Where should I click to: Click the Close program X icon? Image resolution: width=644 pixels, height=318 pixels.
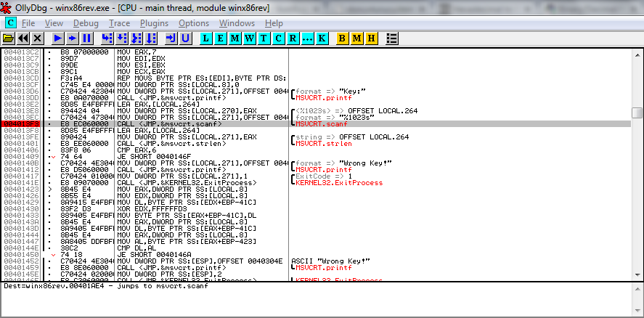(x=37, y=38)
